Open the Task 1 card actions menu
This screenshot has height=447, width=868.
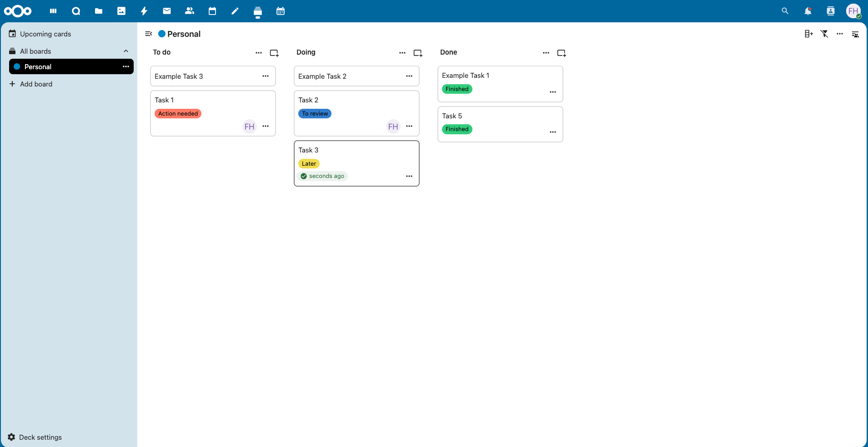click(x=266, y=126)
